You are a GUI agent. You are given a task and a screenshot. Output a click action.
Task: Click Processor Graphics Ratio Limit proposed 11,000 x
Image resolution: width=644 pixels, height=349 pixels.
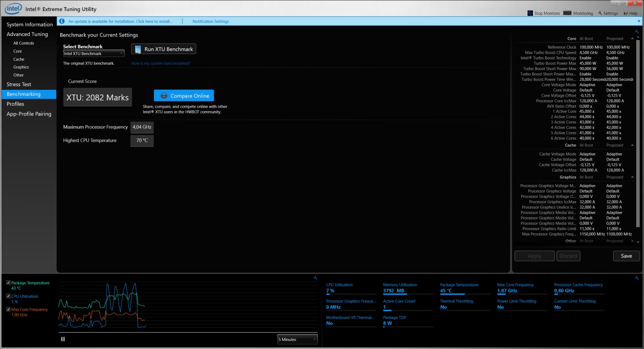(613, 229)
